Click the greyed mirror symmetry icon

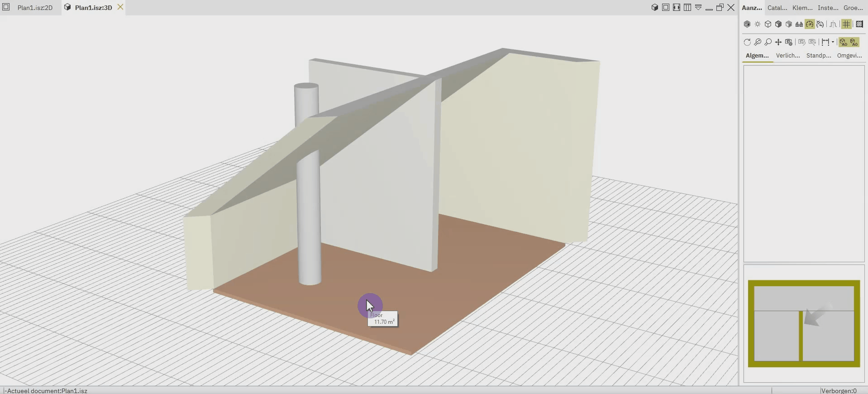833,24
